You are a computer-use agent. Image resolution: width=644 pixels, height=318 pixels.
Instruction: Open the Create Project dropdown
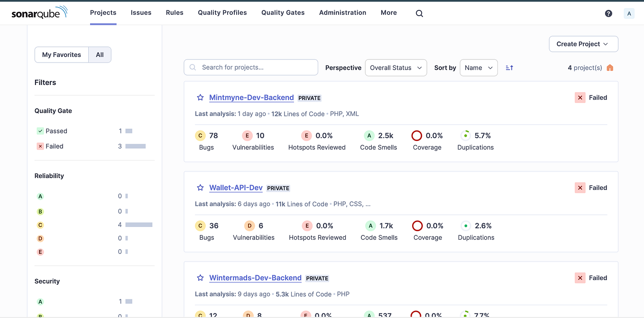[x=583, y=44]
